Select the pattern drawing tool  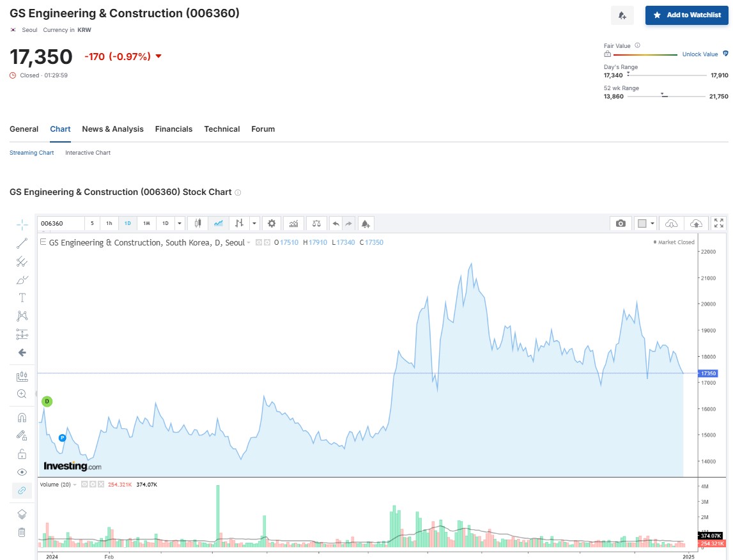(x=22, y=316)
